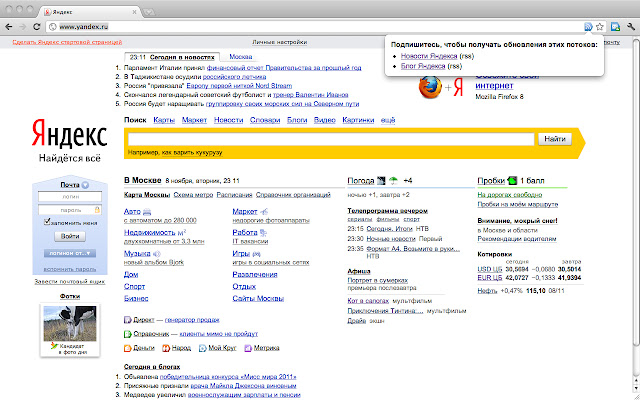Open the Новости search category
The height and width of the screenshot is (400, 640).
click(229, 120)
